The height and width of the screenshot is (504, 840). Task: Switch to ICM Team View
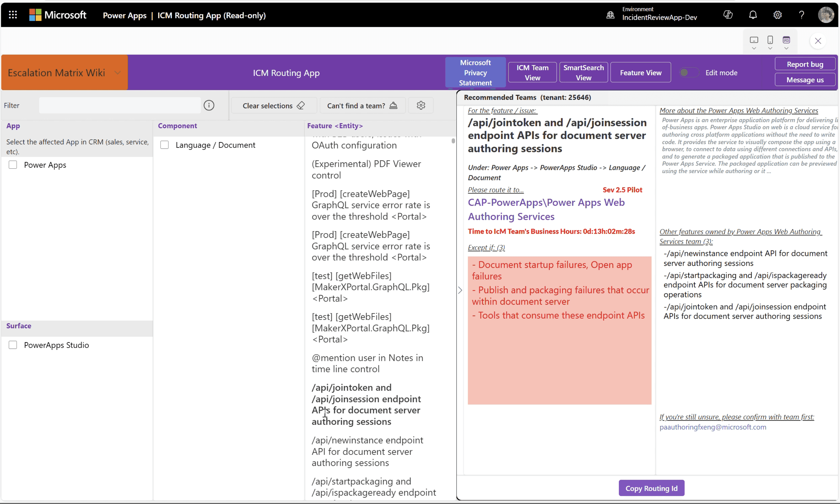pos(532,72)
